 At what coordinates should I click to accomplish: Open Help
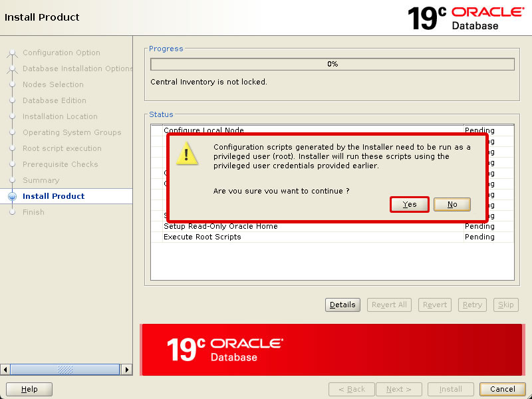[x=29, y=389]
